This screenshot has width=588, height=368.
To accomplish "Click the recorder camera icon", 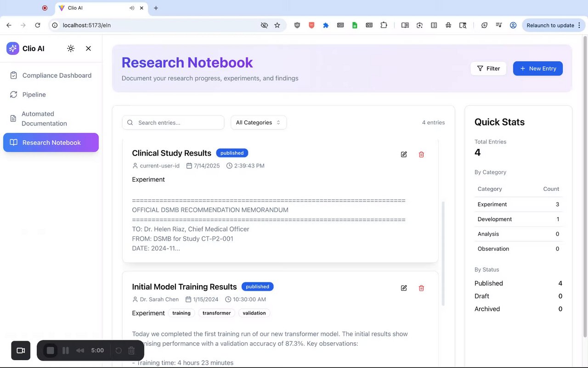I will coord(21,351).
